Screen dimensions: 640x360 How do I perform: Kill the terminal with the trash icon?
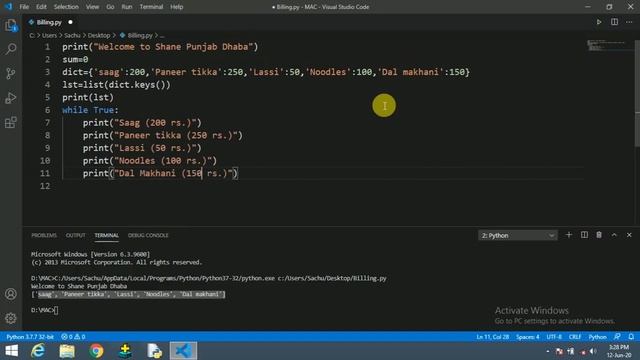599,235
